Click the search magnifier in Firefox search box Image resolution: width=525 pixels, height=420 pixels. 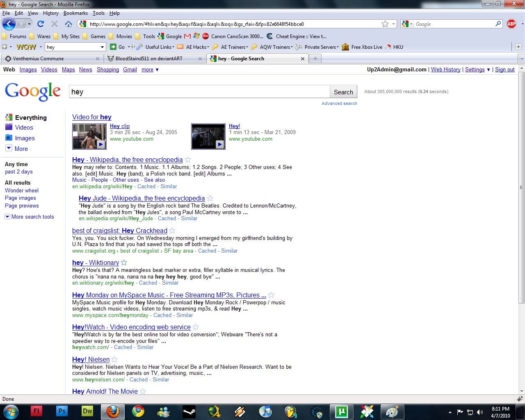click(498, 24)
